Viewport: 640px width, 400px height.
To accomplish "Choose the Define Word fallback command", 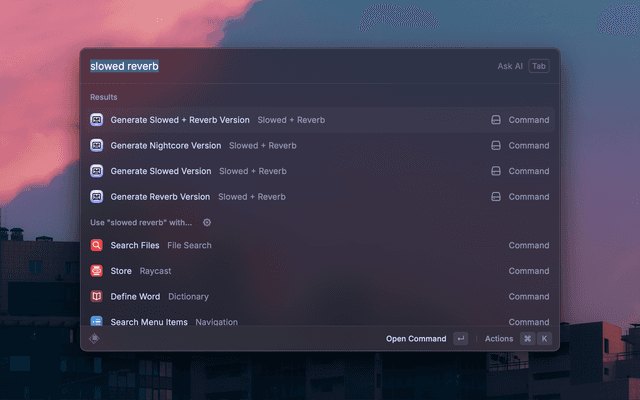I will click(x=135, y=297).
